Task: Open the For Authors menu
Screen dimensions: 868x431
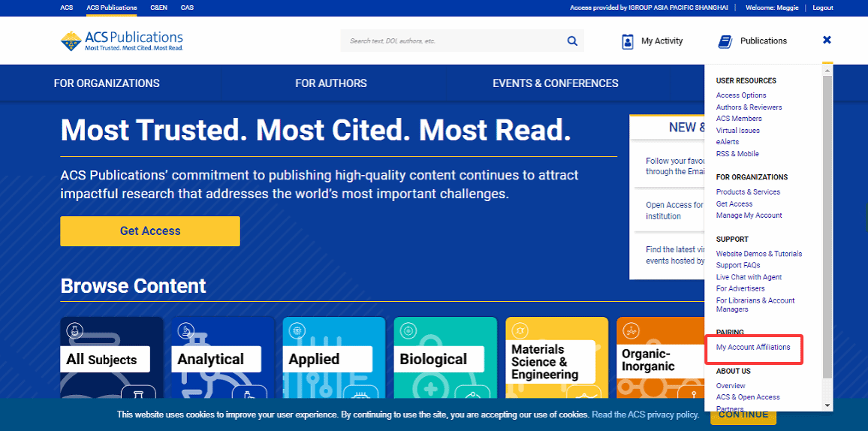Action: (331, 83)
